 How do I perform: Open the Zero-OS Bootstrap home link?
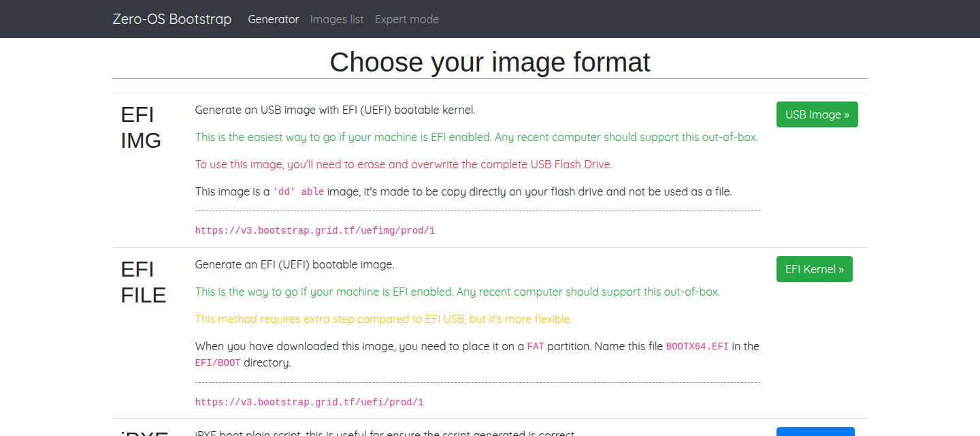[x=171, y=19]
